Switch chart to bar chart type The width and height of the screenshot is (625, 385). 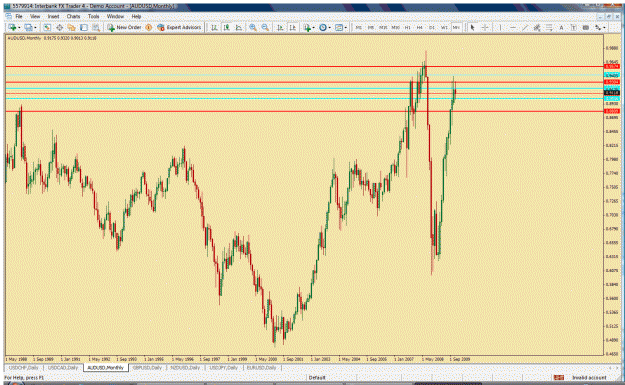coord(214,28)
